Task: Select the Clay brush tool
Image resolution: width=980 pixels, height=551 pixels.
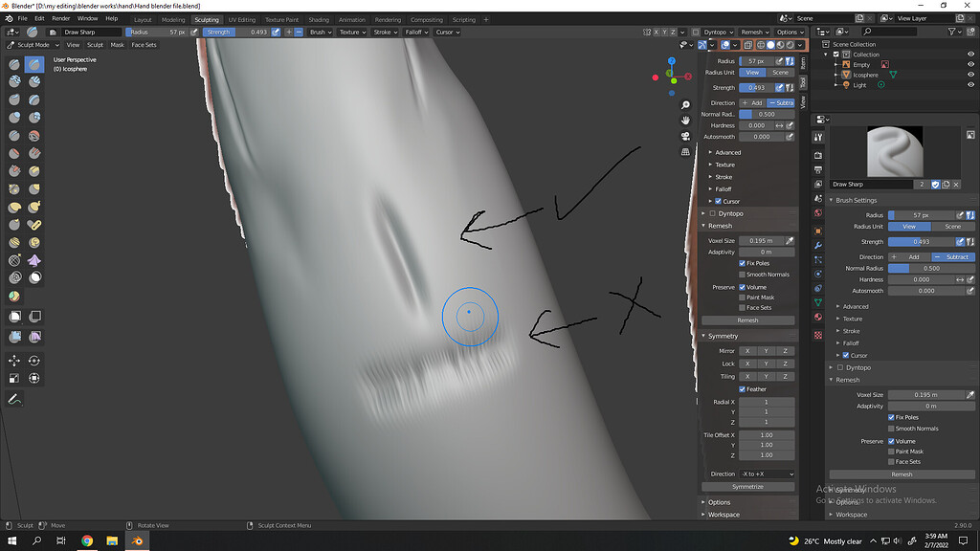Action: click(x=14, y=81)
